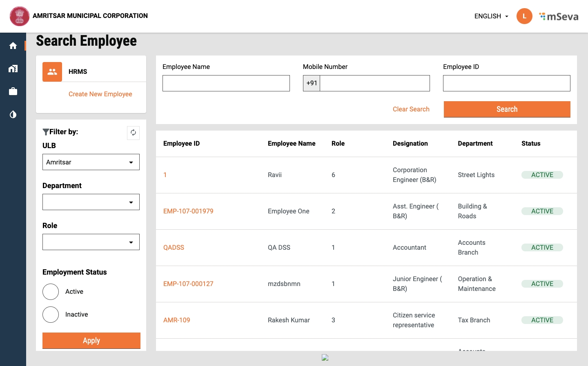The width and height of the screenshot is (588, 366).
Task: Reset filters with the refresh icon
Action: point(133,133)
